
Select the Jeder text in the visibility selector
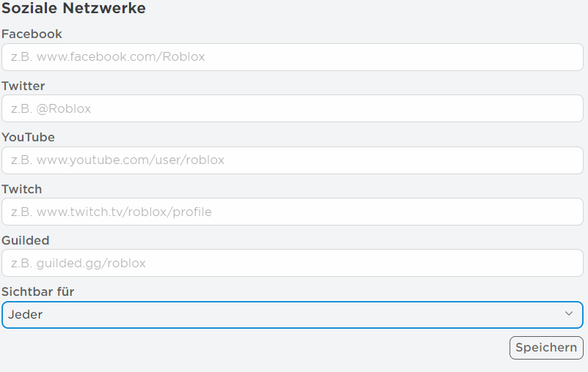[25, 314]
